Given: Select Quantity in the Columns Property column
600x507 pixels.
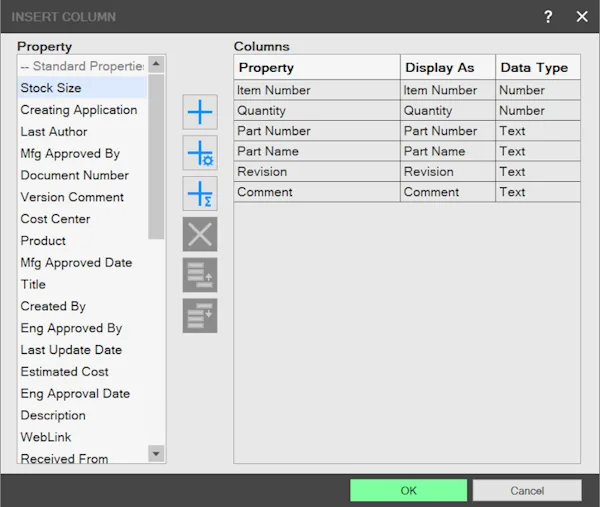Looking at the screenshot, I should (317, 111).
